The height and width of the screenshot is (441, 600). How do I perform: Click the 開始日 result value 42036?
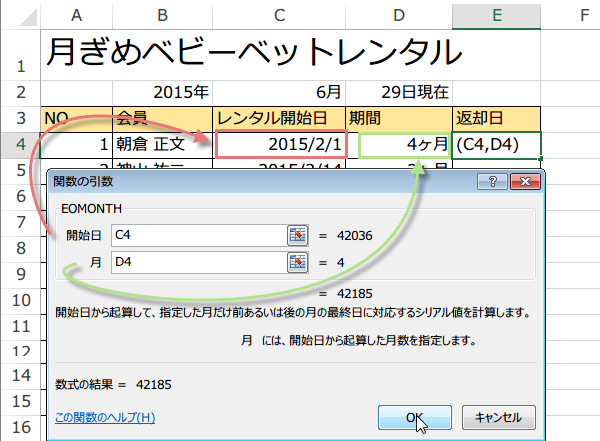(x=354, y=235)
